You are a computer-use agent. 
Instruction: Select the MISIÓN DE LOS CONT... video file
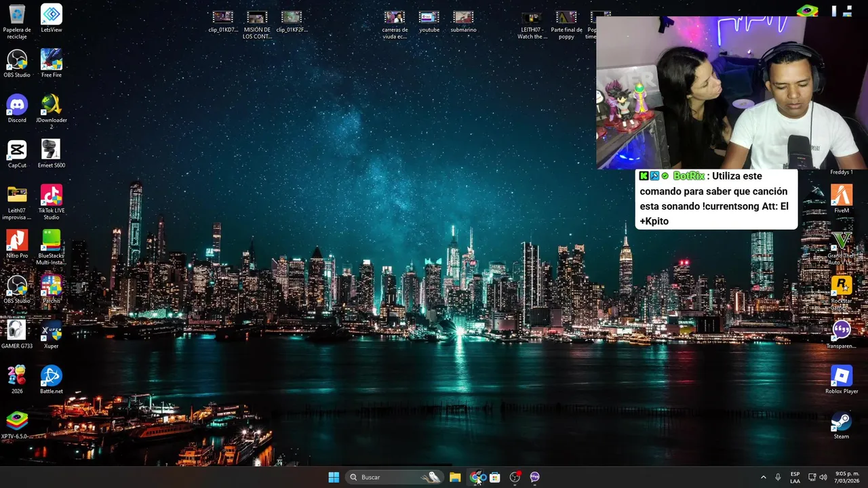pos(257,24)
